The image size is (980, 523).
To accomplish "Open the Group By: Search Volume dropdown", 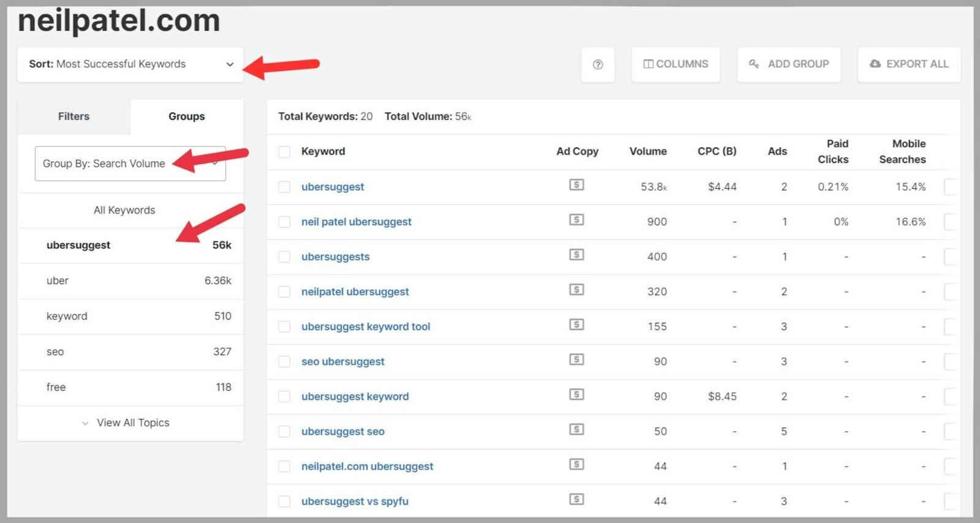I will [130, 164].
